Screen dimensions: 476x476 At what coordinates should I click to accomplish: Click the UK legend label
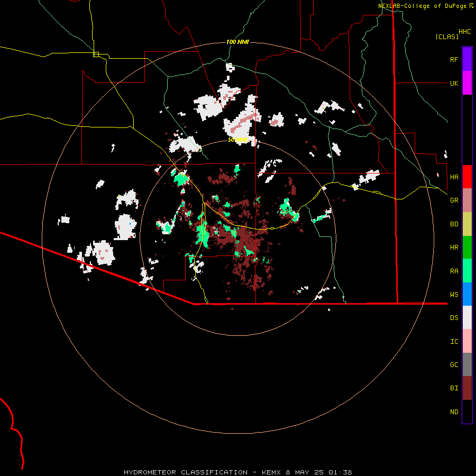454,83
